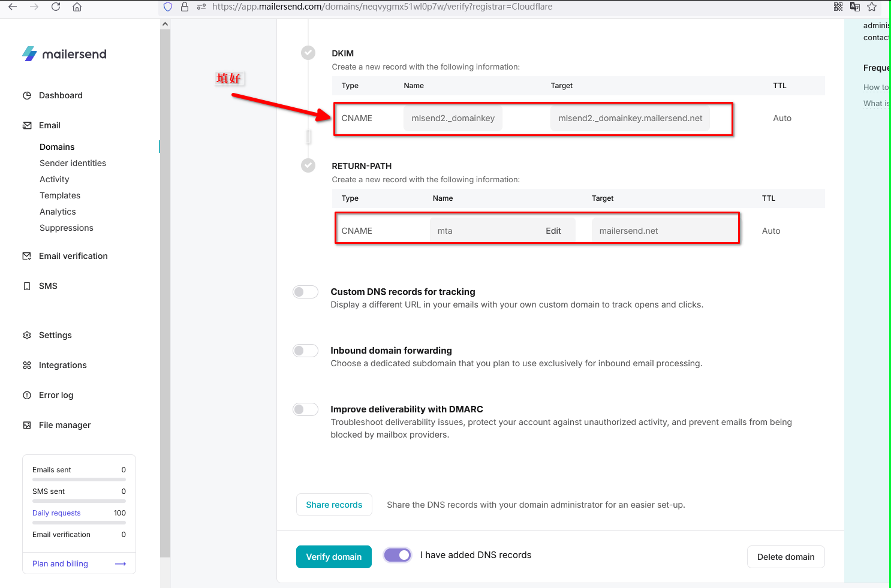Click the Error log icon
The width and height of the screenshot is (891, 588).
27,395
